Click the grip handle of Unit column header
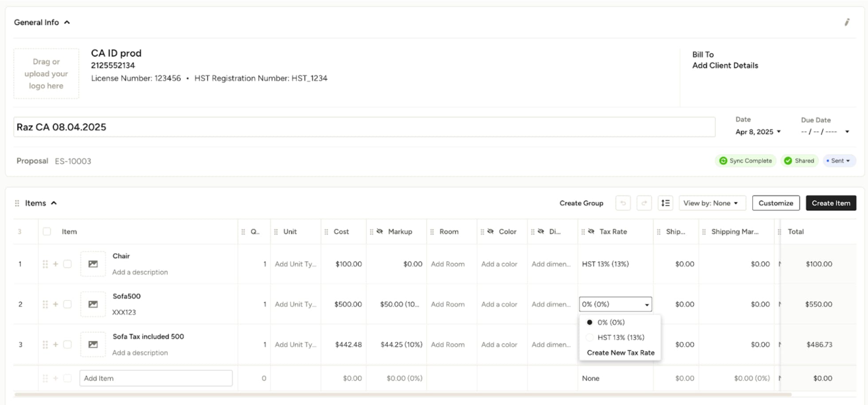This screenshot has width=868, height=405. tap(276, 232)
